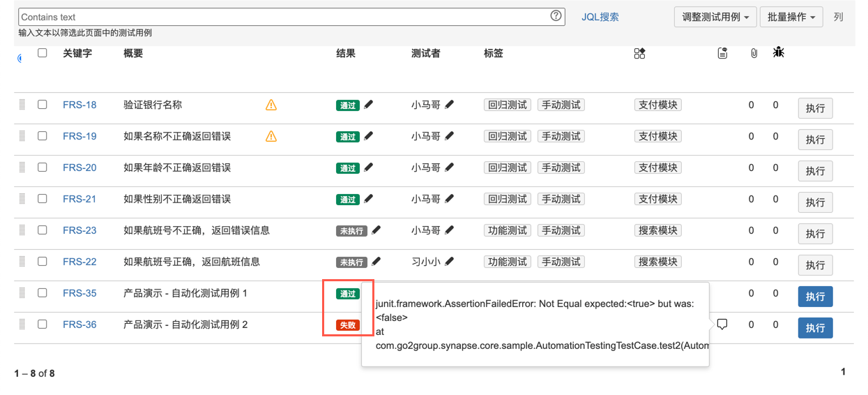The width and height of the screenshot is (868, 395).
Task: Check the checkbox for FRS-21
Action: pos(43,199)
